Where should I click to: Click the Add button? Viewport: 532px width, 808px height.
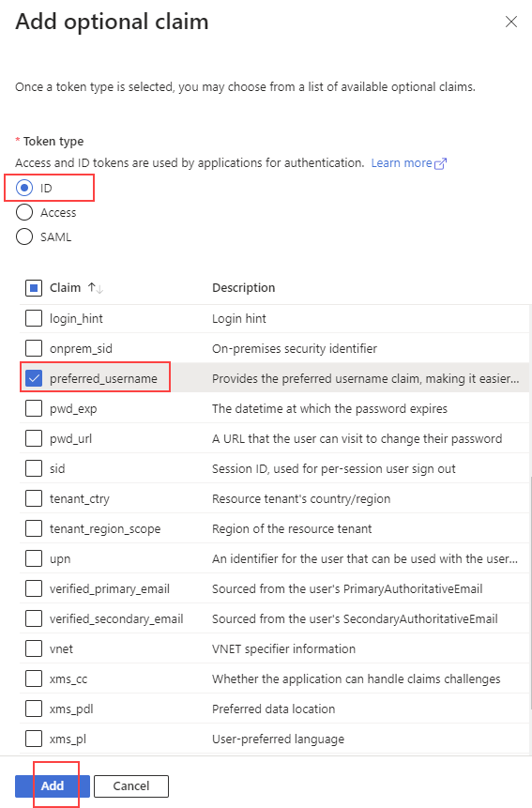point(53,785)
